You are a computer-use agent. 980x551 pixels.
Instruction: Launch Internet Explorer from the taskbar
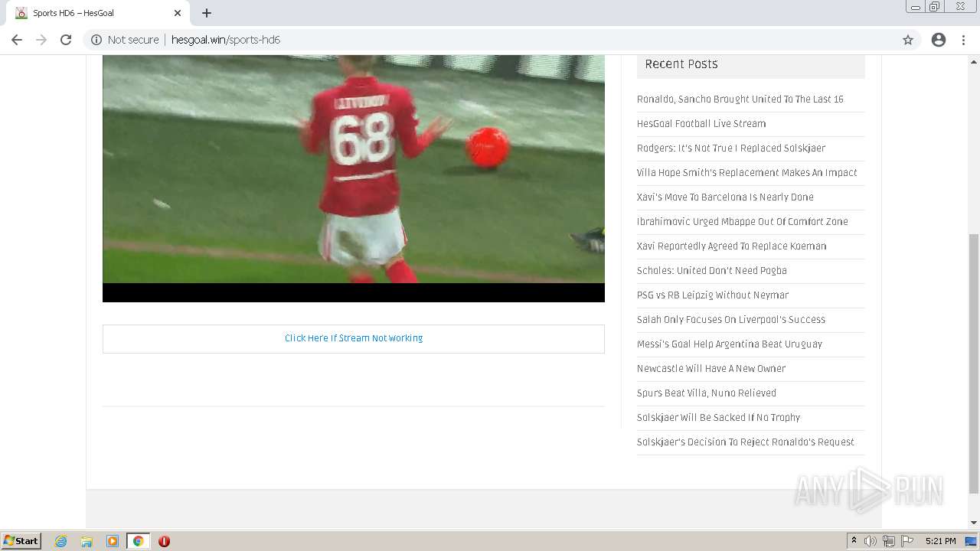[60, 541]
